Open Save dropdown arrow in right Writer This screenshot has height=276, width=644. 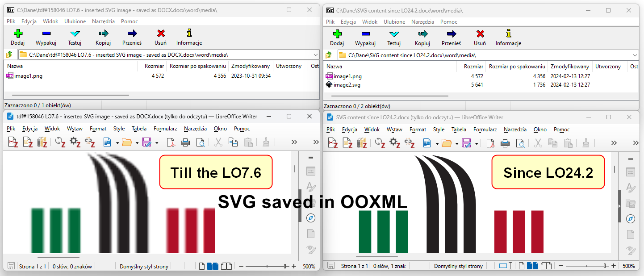pos(477,143)
